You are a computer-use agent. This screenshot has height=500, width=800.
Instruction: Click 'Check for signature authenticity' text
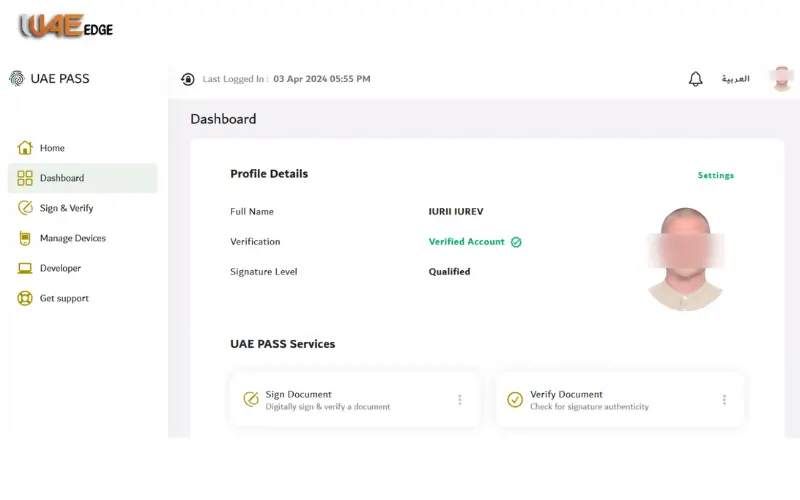coord(589,407)
